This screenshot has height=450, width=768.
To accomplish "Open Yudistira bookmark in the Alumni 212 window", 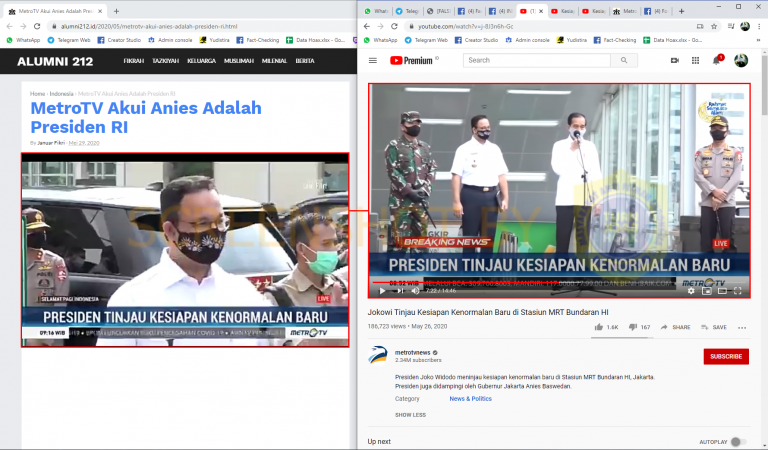I will tap(215, 40).
